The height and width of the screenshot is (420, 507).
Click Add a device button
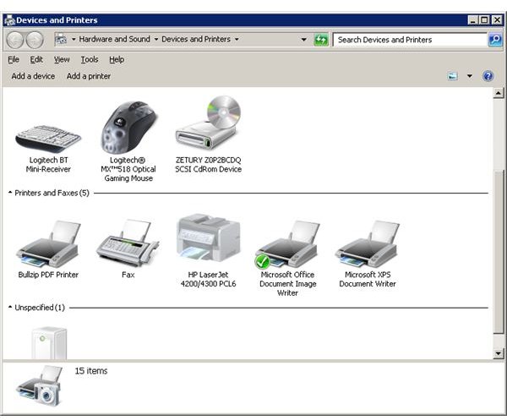coord(33,76)
